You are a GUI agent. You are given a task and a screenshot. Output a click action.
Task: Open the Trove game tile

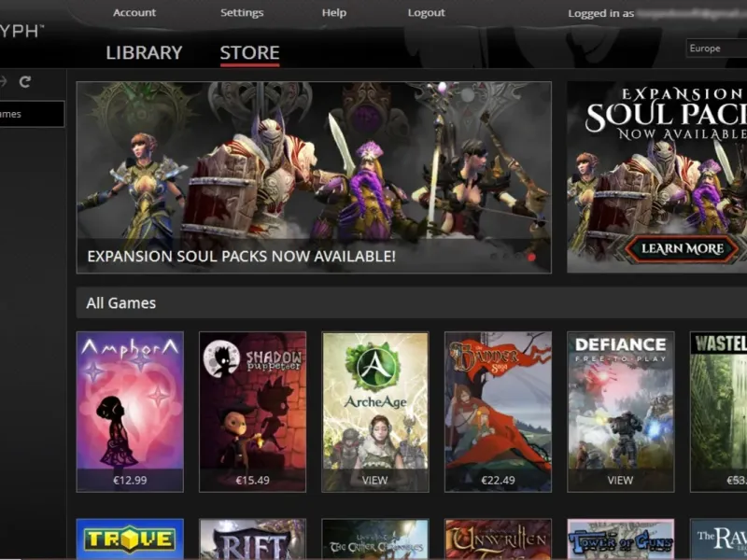[x=130, y=539]
